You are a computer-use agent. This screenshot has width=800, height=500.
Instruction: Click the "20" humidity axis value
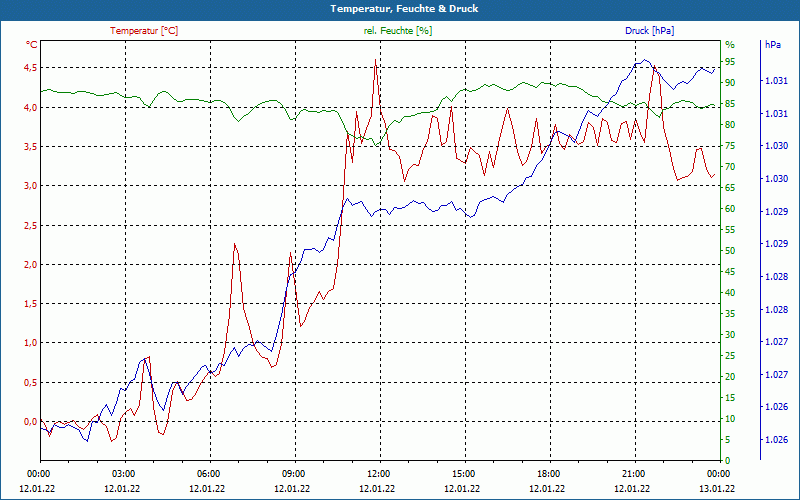[730, 377]
